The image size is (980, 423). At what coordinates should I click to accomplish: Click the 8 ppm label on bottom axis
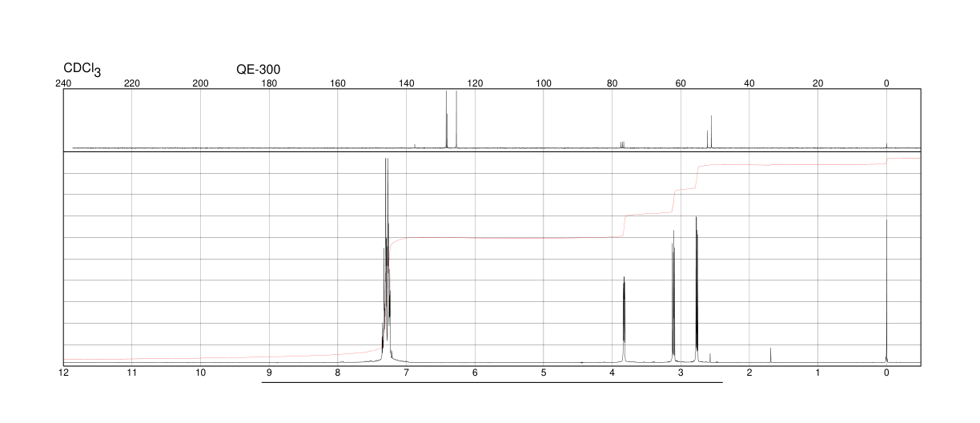tap(338, 373)
